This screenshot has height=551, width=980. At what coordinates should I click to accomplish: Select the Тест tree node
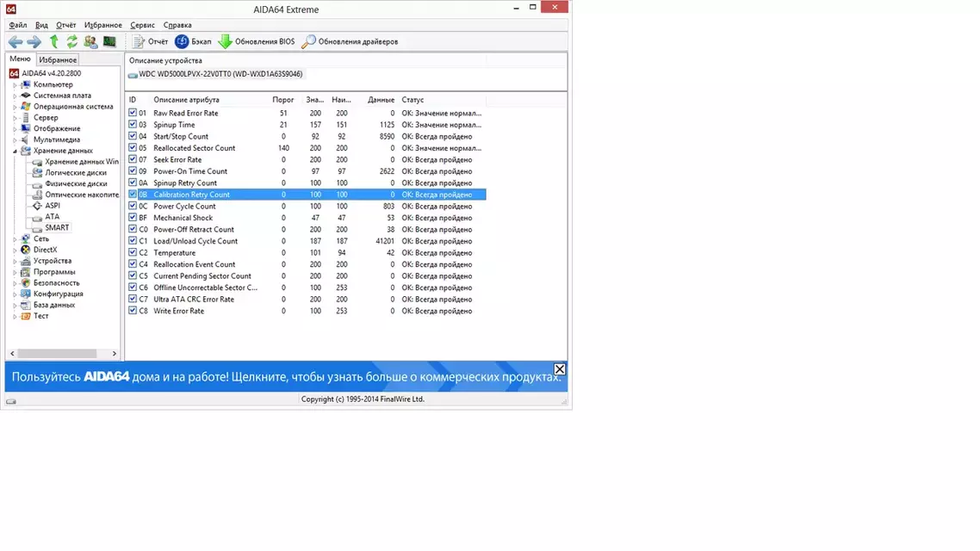click(40, 316)
